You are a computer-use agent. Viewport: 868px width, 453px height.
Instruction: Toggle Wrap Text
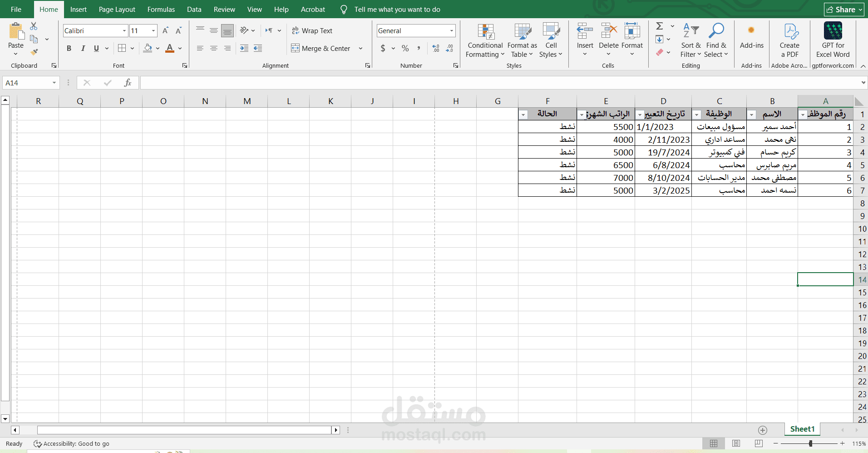[312, 30]
